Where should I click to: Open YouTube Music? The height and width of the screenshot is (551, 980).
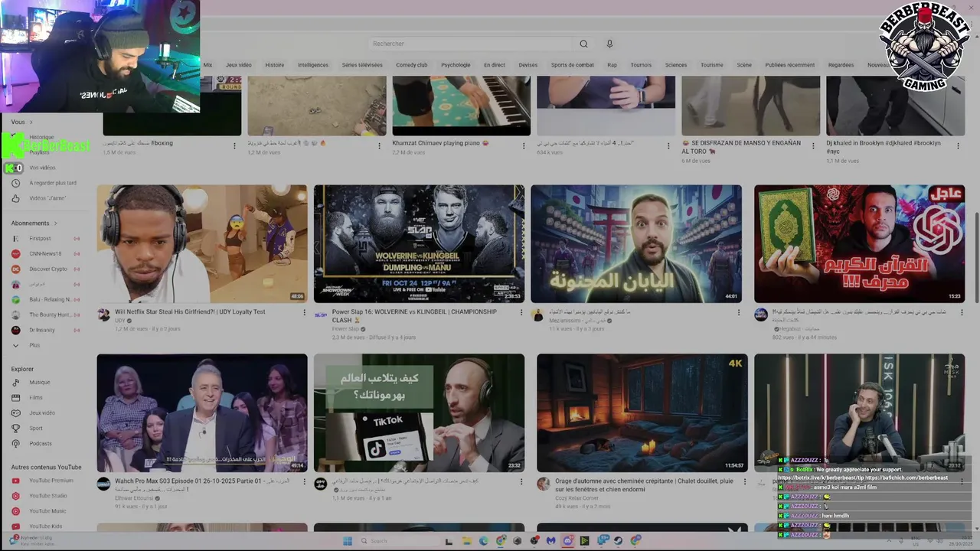click(x=46, y=511)
